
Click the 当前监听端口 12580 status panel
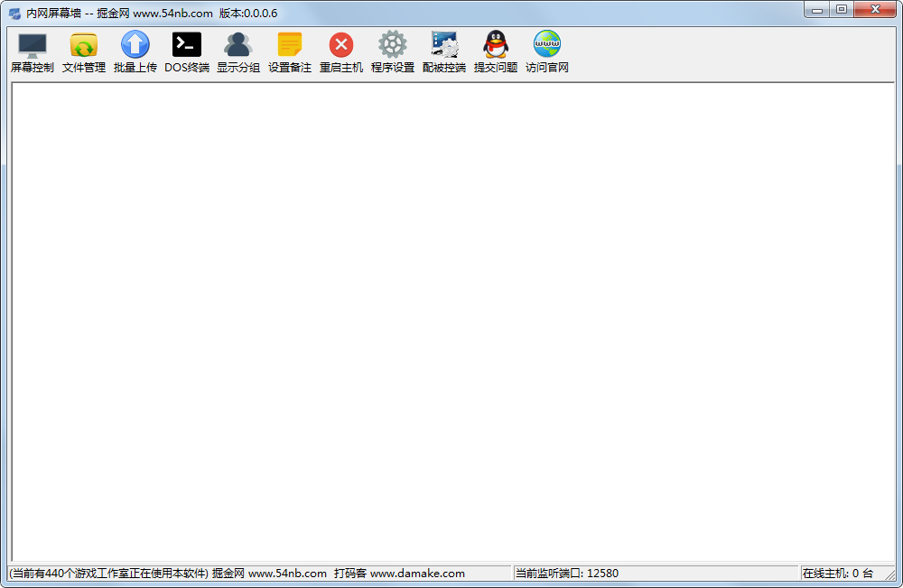[566, 574]
